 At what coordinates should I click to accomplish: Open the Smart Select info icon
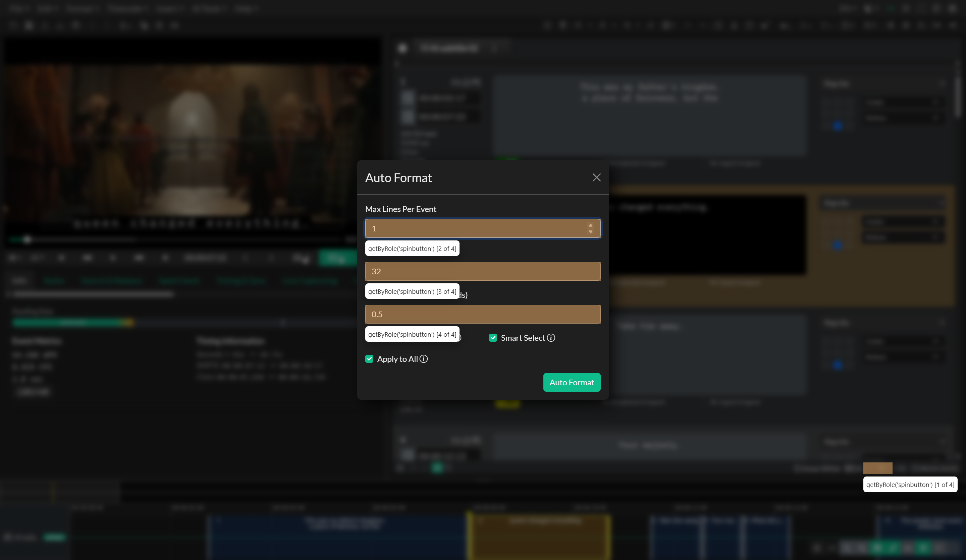click(x=551, y=338)
